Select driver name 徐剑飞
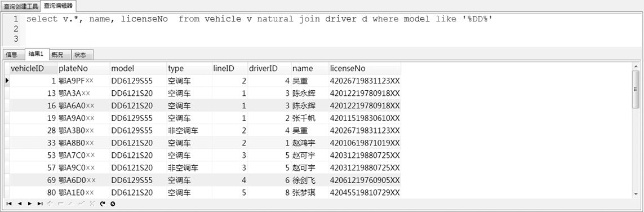Image resolution: width=644 pixels, height=212 pixels. [310, 180]
